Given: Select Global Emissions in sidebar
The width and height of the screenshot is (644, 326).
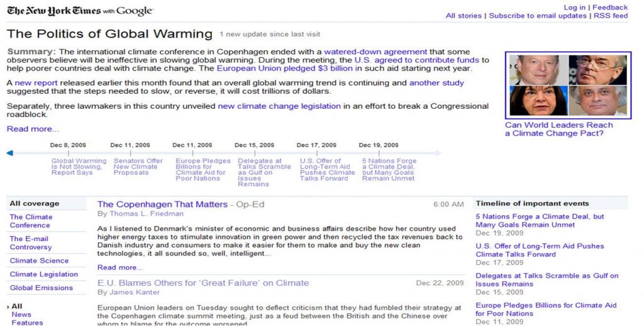Looking at the screenshot, I should 42,288.
